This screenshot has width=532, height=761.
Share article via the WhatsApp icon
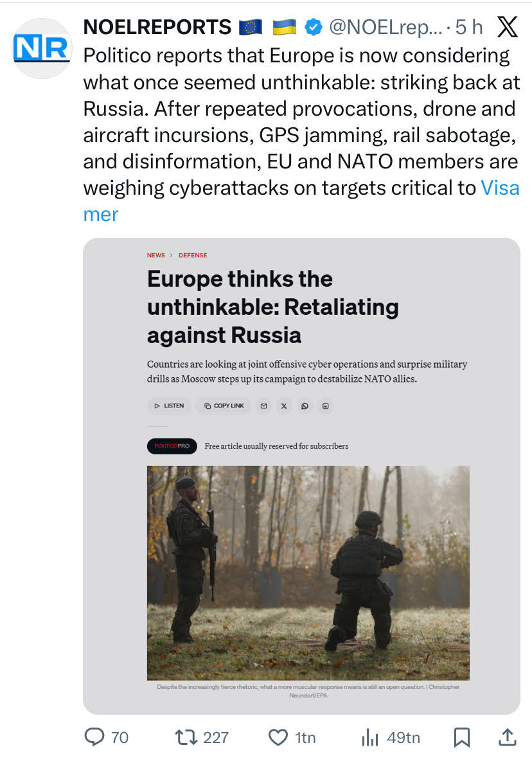(305, 406)
